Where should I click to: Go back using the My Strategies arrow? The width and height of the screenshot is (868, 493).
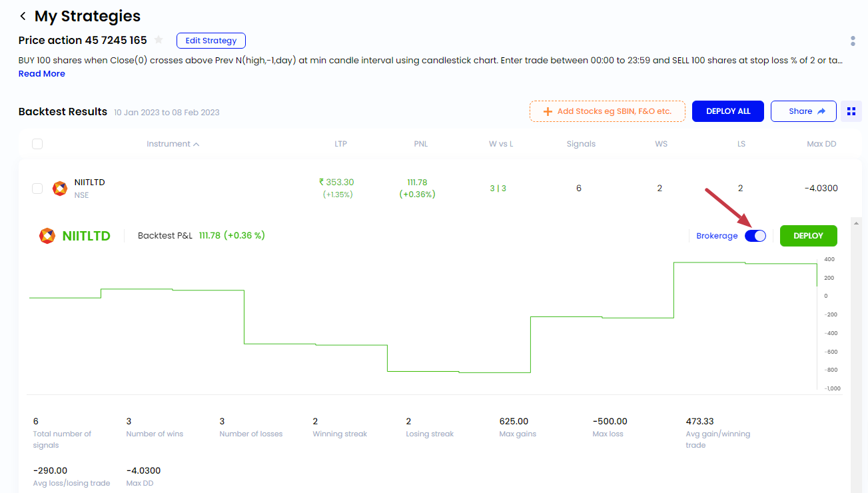tap(23, 16)
